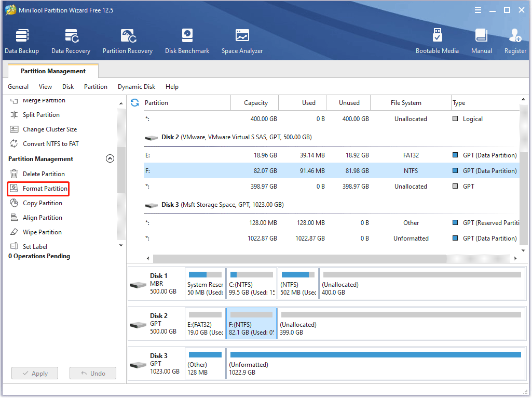
Task: Apply pending operations
Action: (34, 373)
